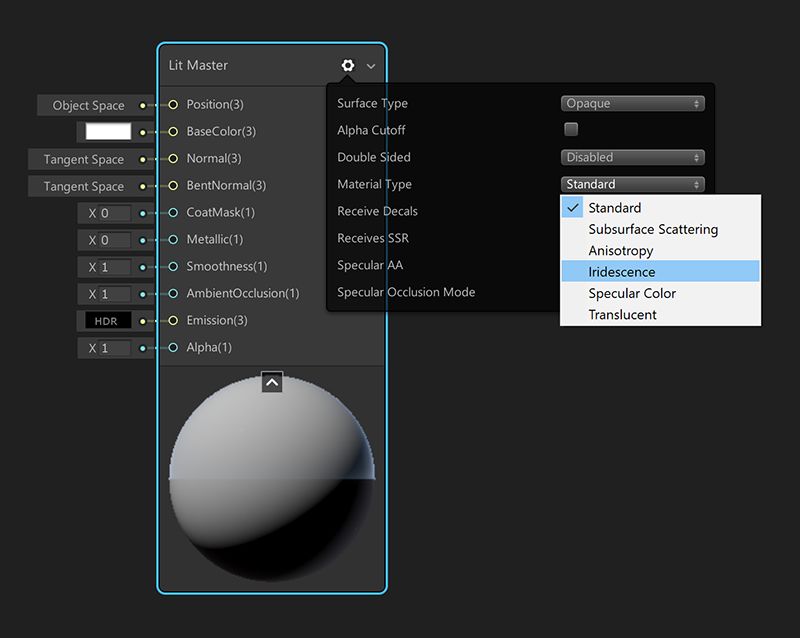Screen dimensions: 800x638
Task: Click the Receive Decals label
Action: click(377, 211)
